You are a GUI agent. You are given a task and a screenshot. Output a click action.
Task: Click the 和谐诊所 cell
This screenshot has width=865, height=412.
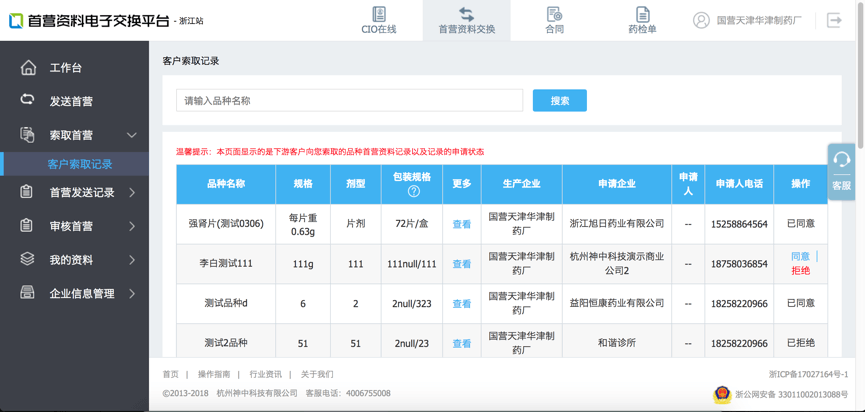pyautogui.click(x=617, y=343)
